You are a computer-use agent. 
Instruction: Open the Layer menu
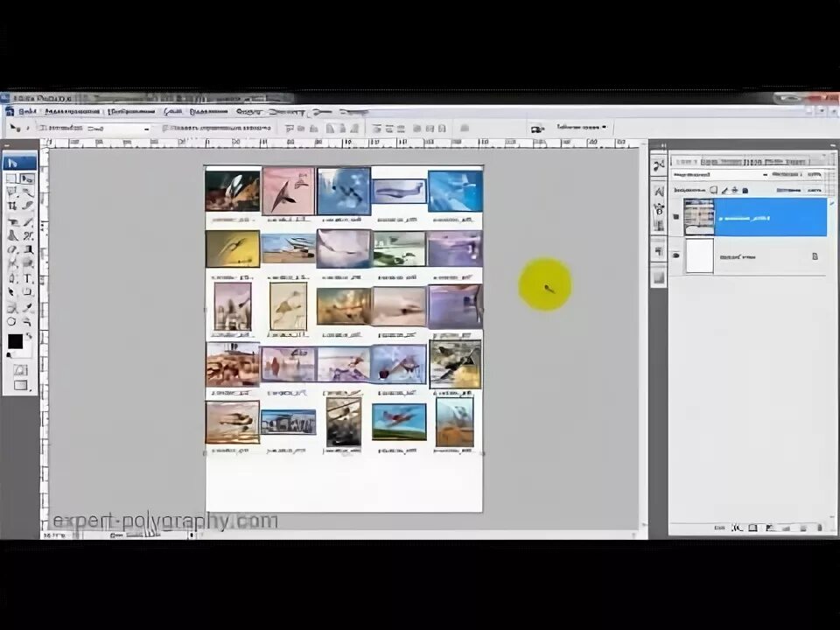pyautogui.click(x=173, y=111)
